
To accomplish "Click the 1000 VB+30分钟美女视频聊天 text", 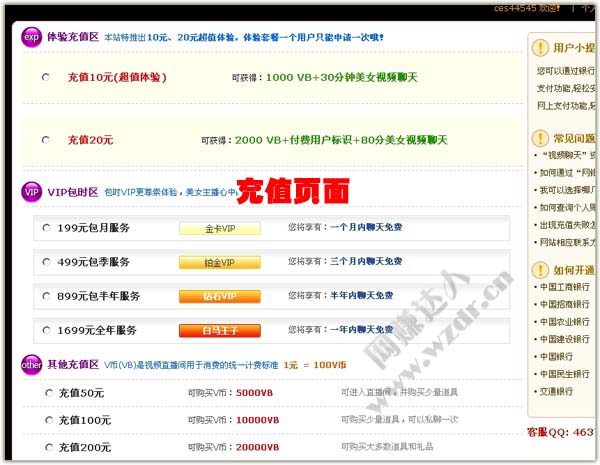I will point(342,77).
